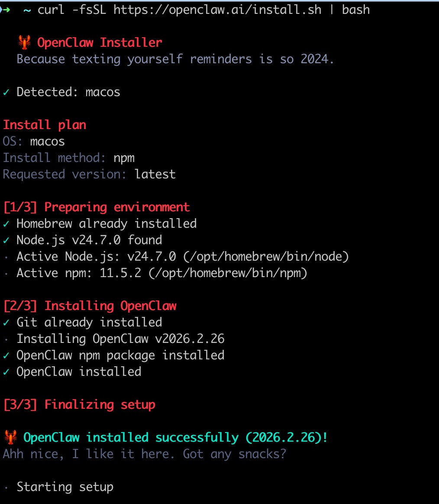Click the checkmark next to Detected: macos
The width and height of the screenshot is (439, 504).
[x=6, y=92]
